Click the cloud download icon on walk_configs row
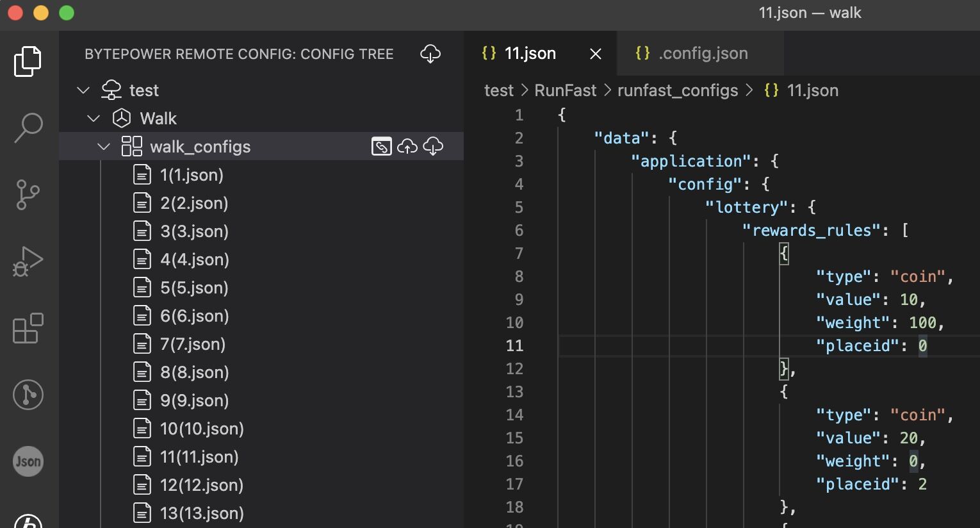Image resolution: width=980 pixels, height=528 pixels. 433,147
